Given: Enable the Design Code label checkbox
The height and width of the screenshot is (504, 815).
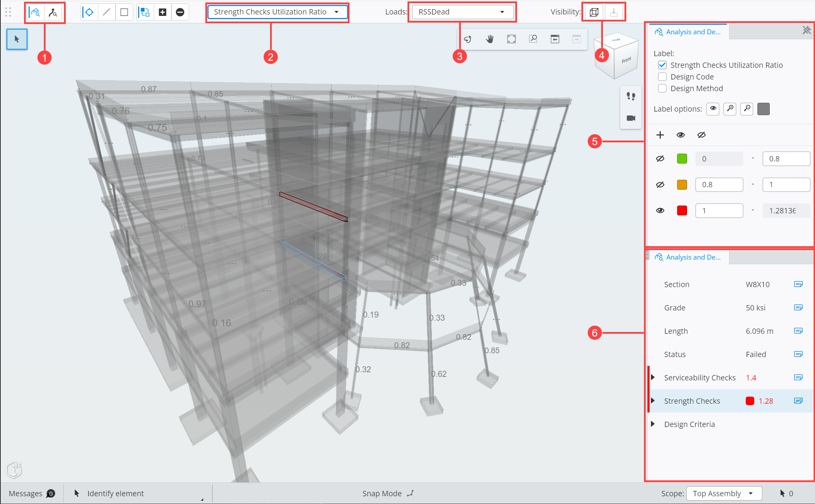Looking at the screenshot, I should [662, 77].
